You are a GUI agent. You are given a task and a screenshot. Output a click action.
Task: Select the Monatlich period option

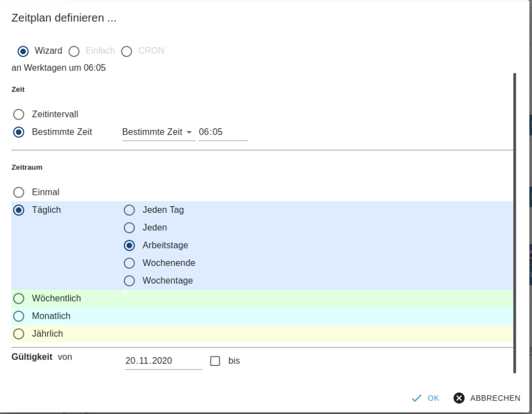(19, 316)
